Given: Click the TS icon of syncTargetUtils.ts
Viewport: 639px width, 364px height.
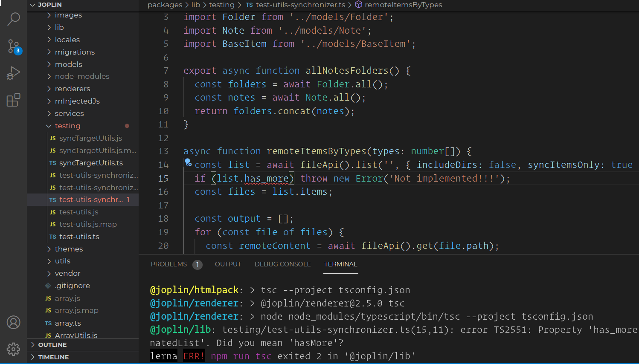Looking at the screenshot, I should coord(53,163).
